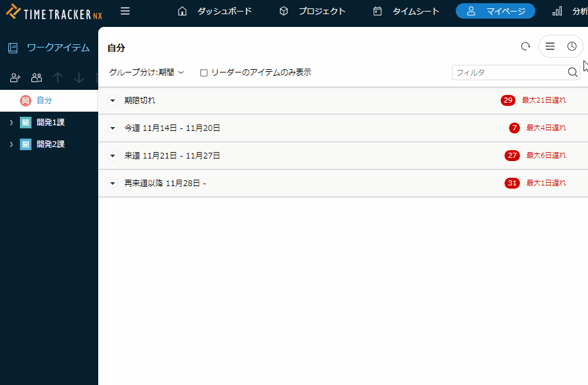Expand the 開発1課 tree node

coord(11,123)
